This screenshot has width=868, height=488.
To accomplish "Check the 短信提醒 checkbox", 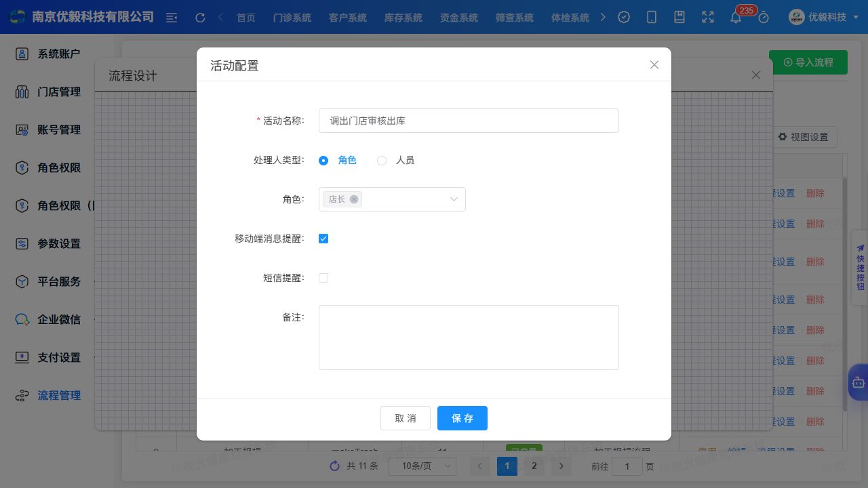I will 323,278.
